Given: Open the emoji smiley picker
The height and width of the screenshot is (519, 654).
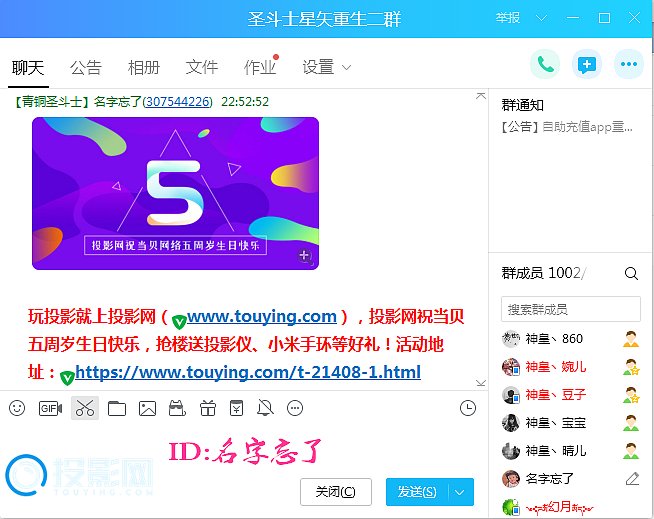Looking at the screenshot, I should click(x=17, y=408).
